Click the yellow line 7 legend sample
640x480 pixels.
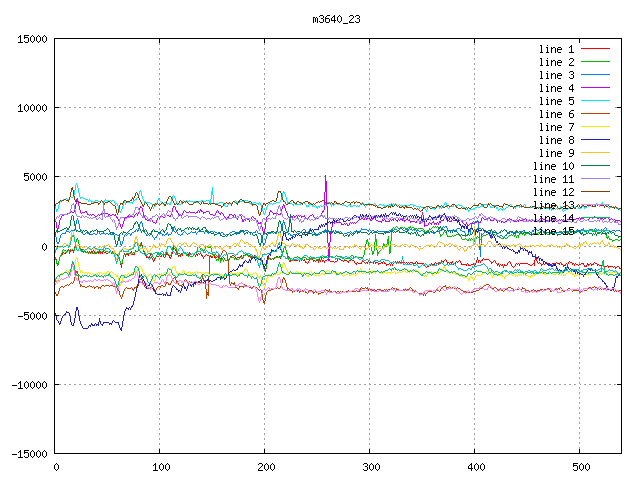(595, 127)
